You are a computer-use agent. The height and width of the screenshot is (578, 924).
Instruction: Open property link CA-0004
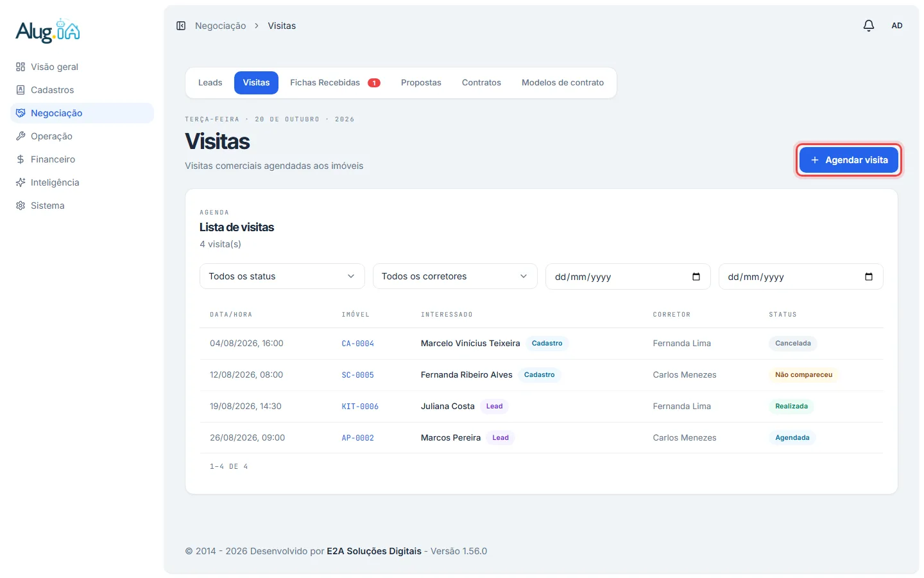tap(358, 344)
